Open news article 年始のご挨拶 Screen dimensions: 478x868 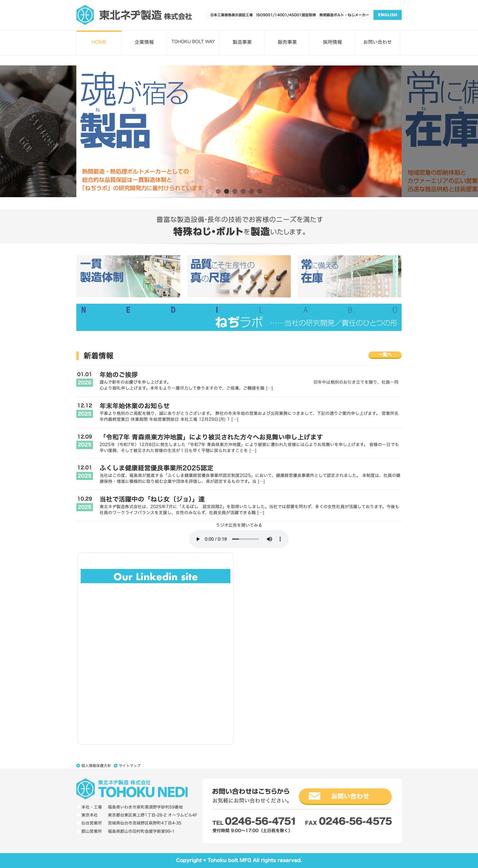pyautogui.click(x=119, y=375)
